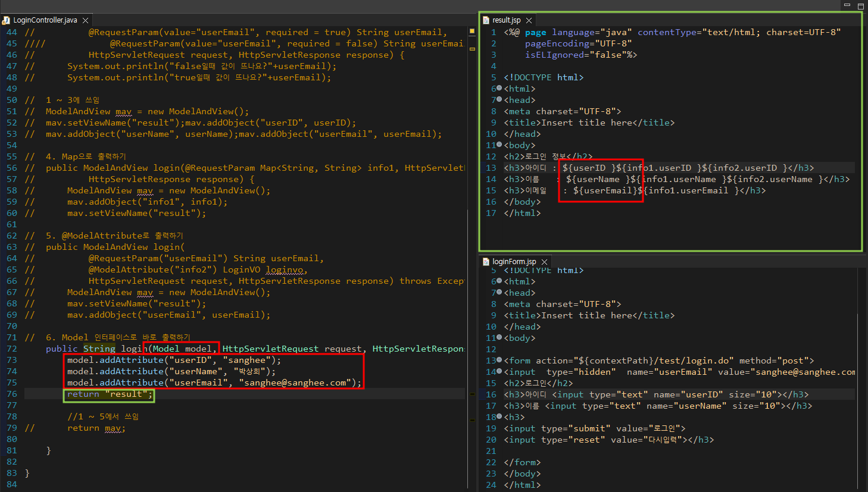Close the result.jsp editor tab

529,20
